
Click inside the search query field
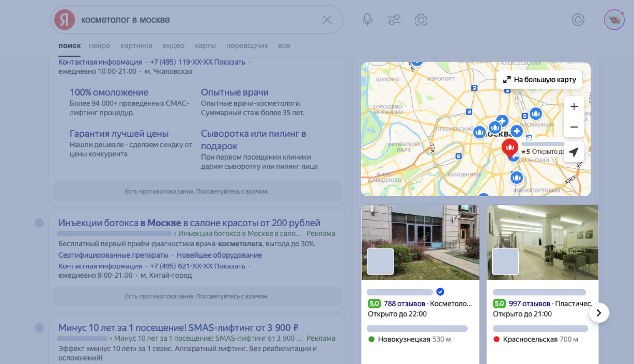tap(197, 20)
